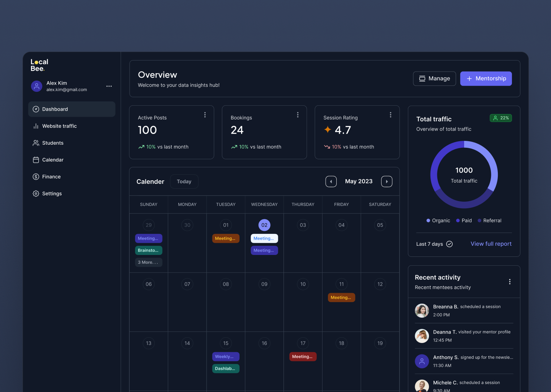
Task: Select the Dashboard icon in the sidebar
Action: [x=36, y=109]
